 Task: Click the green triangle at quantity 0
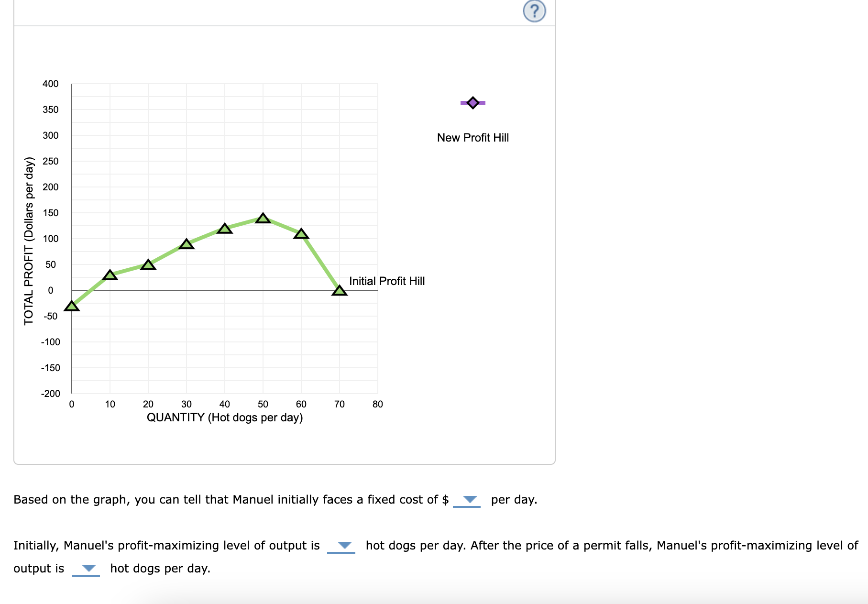[x=72, y=306]
